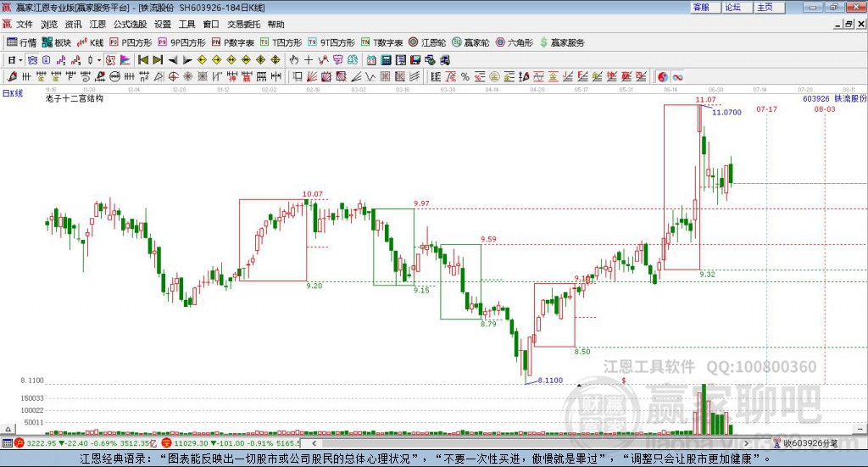Image resolution: width=868 pixels, height=467 pixels.
Task: Click the 老子十二宫结构 indicator label
Action: click(x=75, y=98)
